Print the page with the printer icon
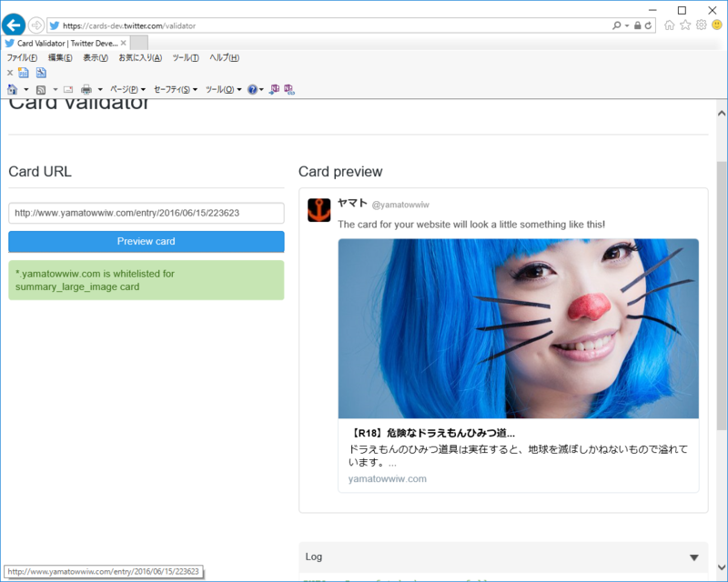 click(x=86, y=89)
